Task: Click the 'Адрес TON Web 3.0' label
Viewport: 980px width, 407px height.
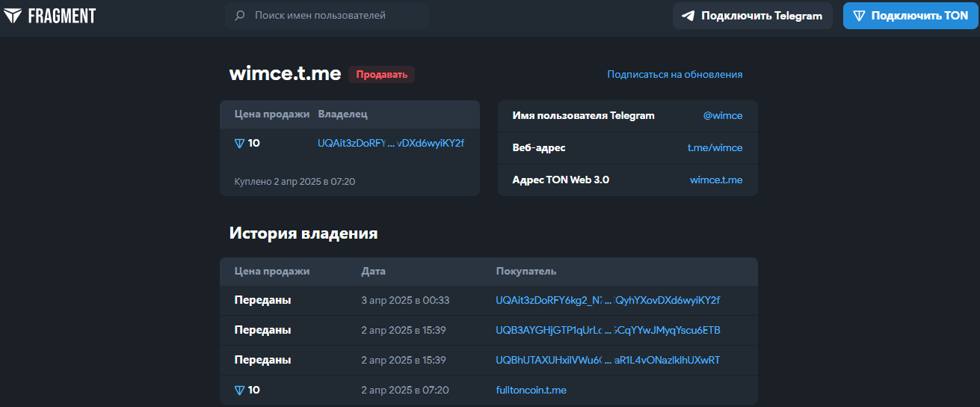Action: (561, 180)
